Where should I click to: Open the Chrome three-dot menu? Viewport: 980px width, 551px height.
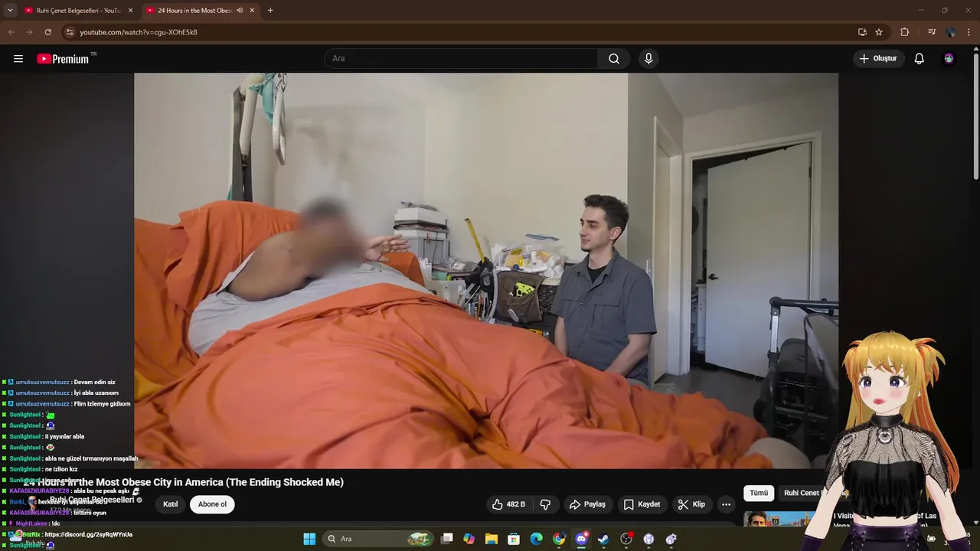(x=969, y=32)
